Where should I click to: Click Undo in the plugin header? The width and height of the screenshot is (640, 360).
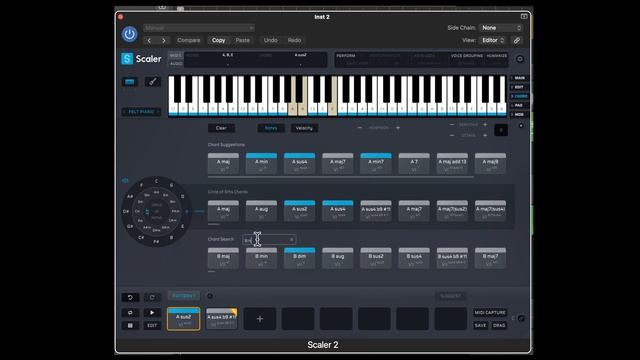(x=270, y=40)
